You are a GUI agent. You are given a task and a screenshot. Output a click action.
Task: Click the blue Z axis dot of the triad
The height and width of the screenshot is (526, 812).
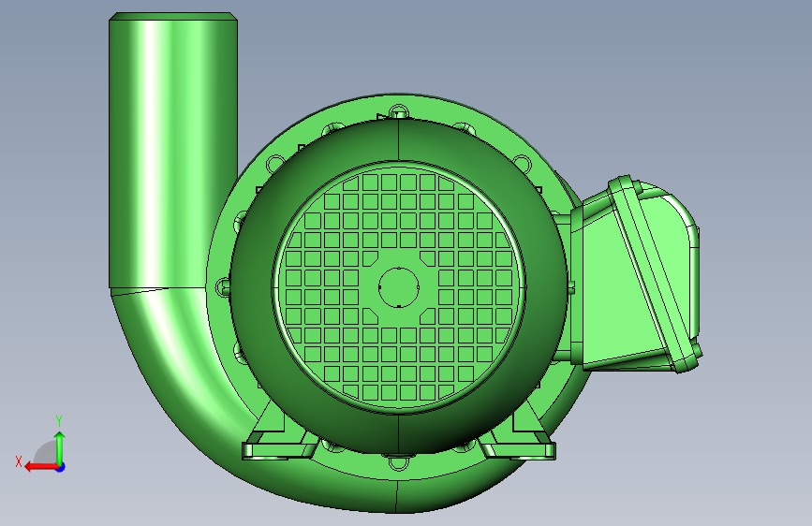point(61,467)
